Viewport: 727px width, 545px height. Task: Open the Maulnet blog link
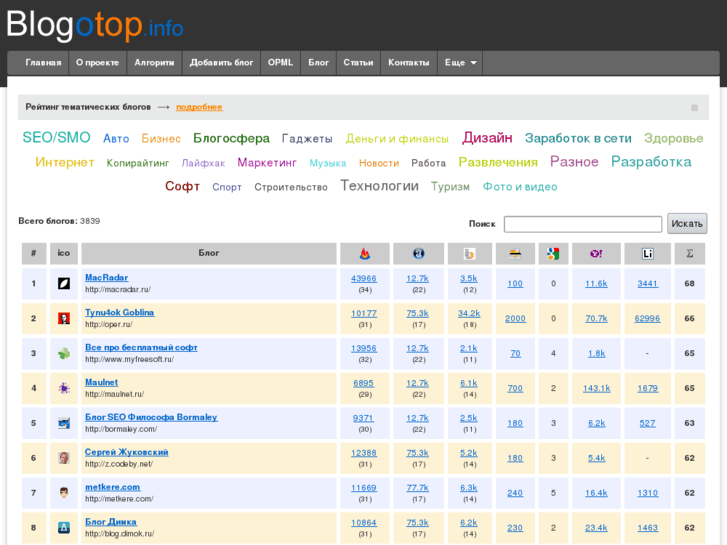[x=102, y=382]
